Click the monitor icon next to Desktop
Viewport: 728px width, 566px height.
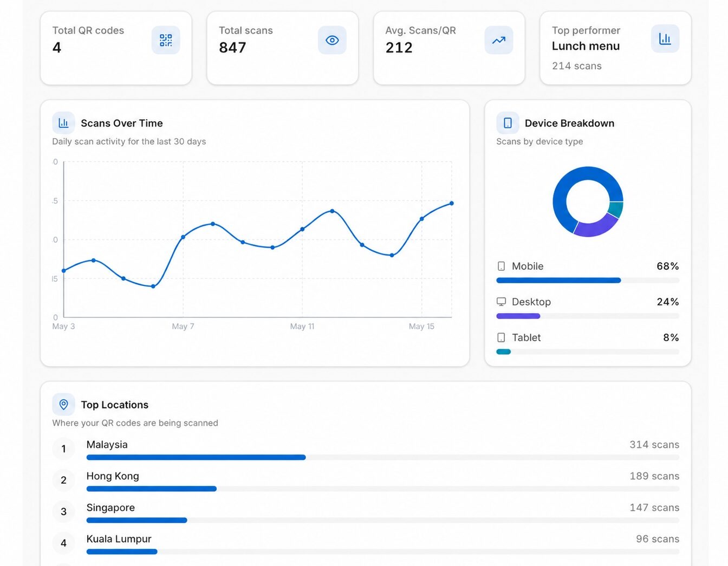[501, 302]
